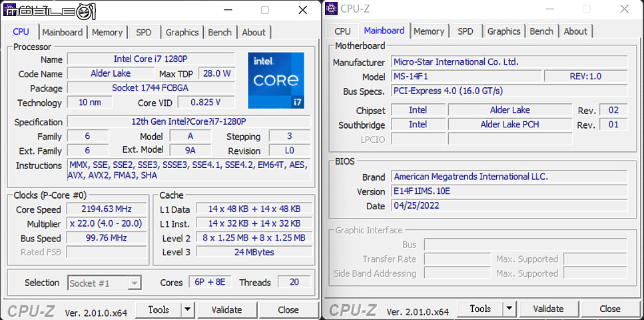Click Close button in right Mainboard window
644x320 pixels.
click(x=610, y=309)
